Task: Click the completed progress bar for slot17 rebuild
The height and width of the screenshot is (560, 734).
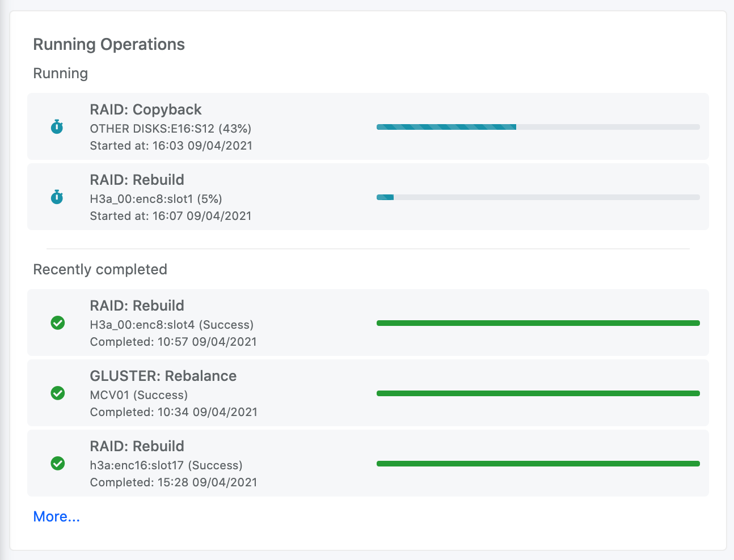Action: coord(538,464)
